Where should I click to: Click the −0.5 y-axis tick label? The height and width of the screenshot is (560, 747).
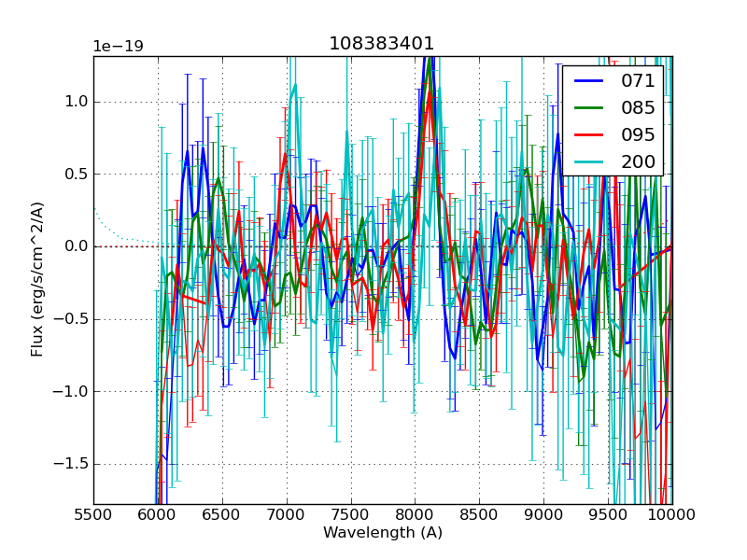pyautogui.click(x=70, y=319)
